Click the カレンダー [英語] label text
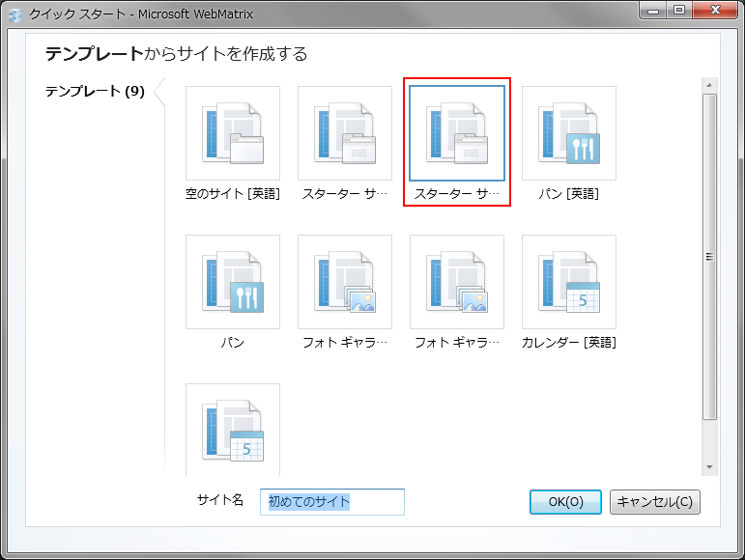Image resolution: width=745 pixels, height=560 pixels. (x=569, y=342)
